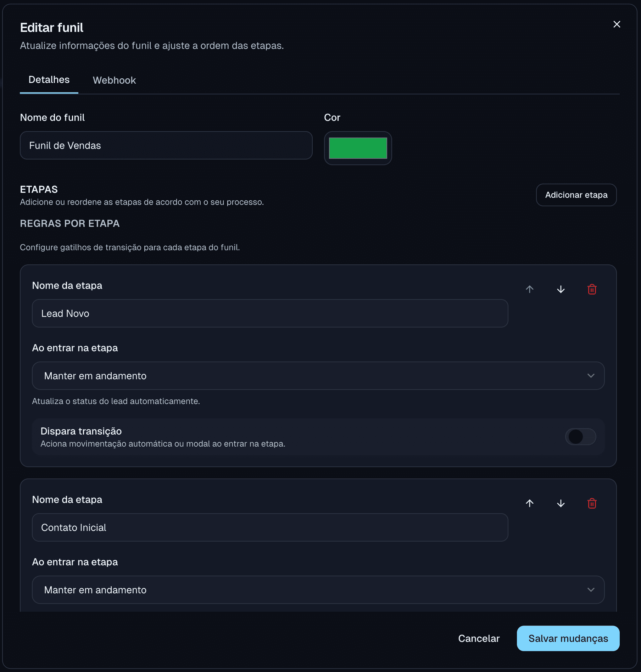Enable the Dispara transição toggle
This screenshot has height=672, width=641.
[580, 437]
